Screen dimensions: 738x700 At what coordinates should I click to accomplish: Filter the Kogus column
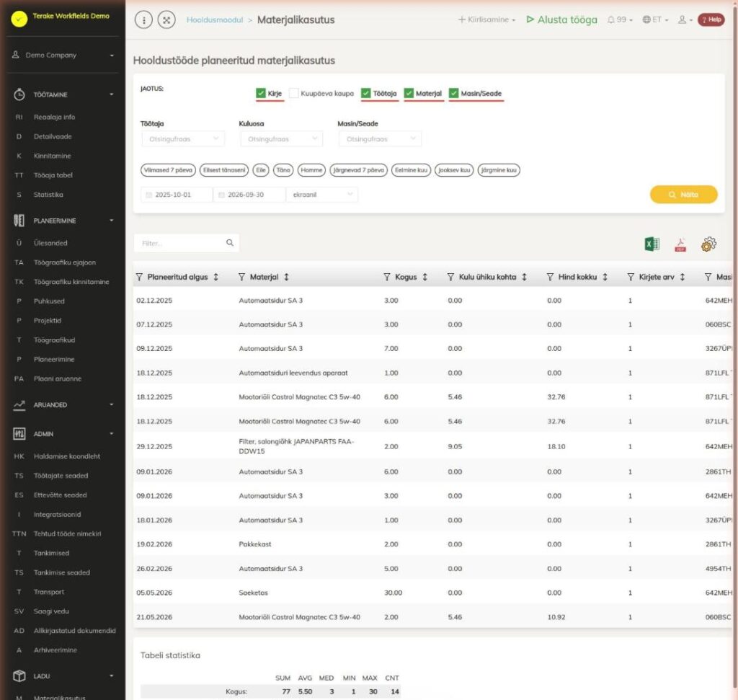tap(387, 278)
